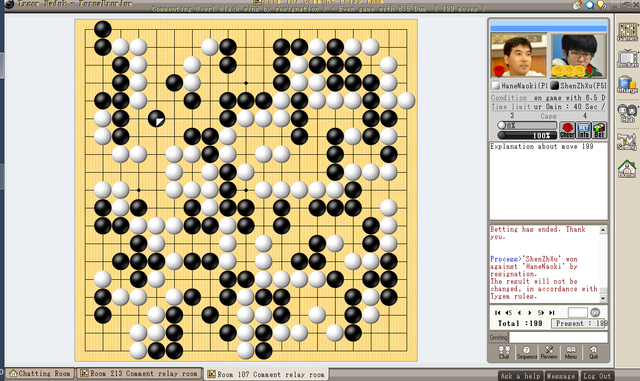Open the Charge icon in sidebar
640x381 pixels.
click(627, 84)
